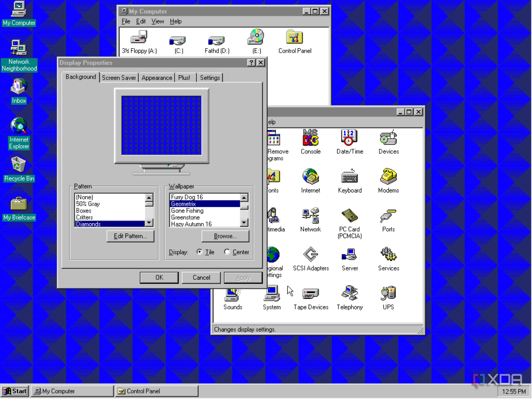Screen dimensions: 532x399
Task: Click Wallpaper list scroll down arrow
Action: coord(244,222)
